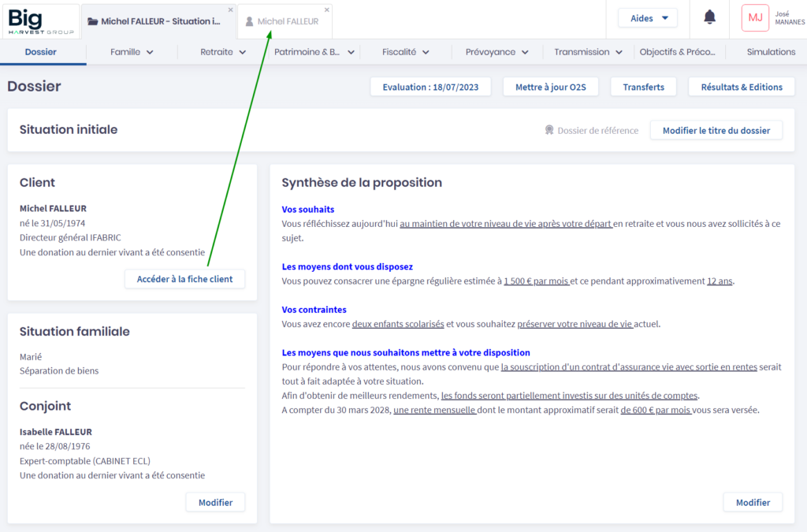Open the Fiscalité dropdown menu
This screenshot has width=807, height=532.
tap(405, 52)
